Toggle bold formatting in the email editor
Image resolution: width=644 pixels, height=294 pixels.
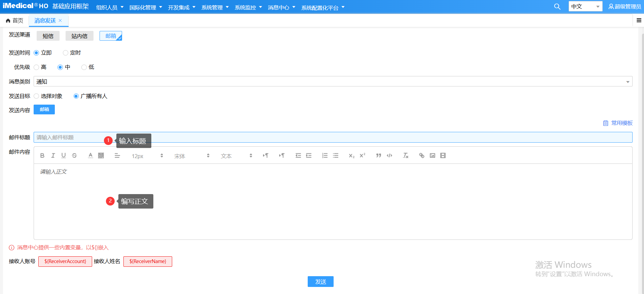(42, 155)
